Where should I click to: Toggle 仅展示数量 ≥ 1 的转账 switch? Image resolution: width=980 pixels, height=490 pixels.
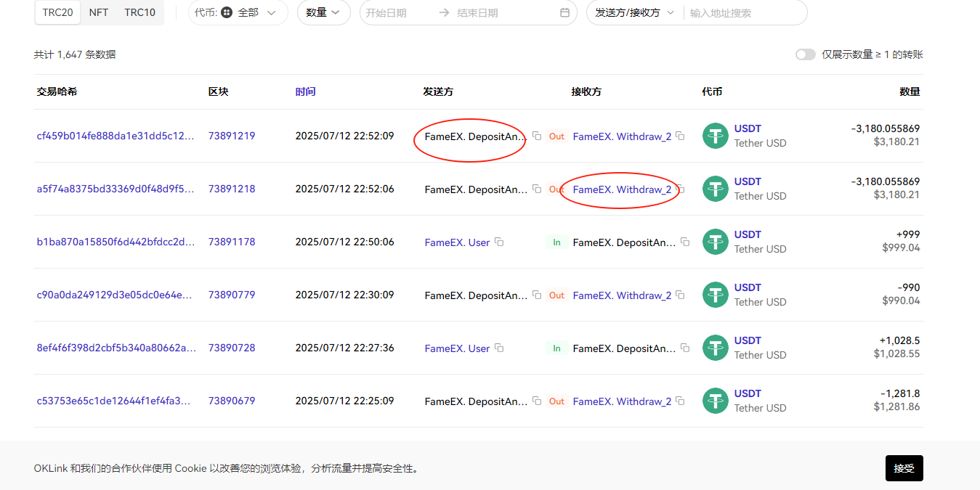(x=806, y=54)
